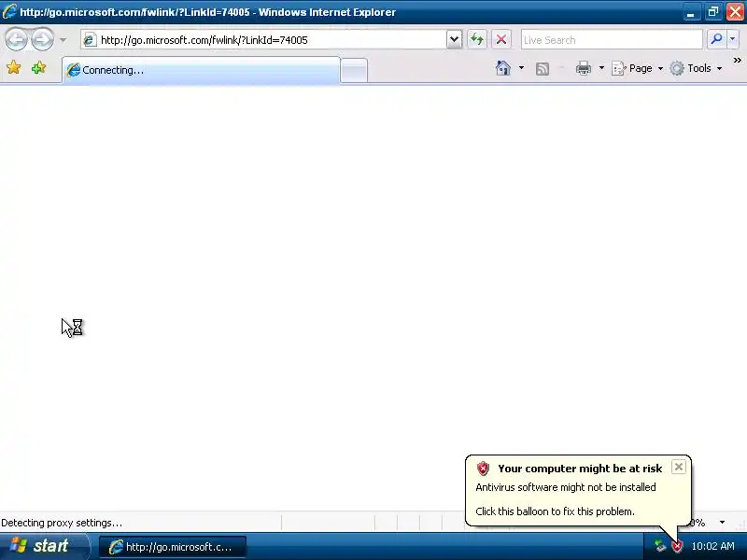Open the zoom level dropdown in status bar
The image size is (747, 560).
722,523
